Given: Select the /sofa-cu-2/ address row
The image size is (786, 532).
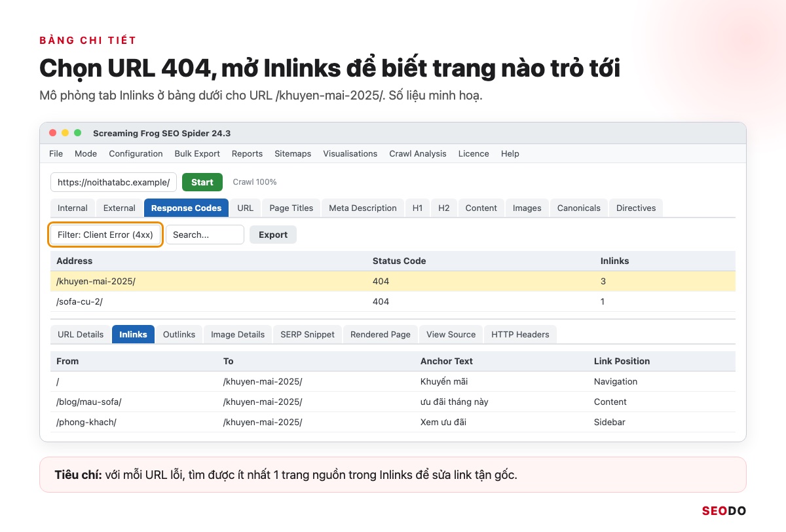Looking at the screenshot, I should [x=393, y=301].
